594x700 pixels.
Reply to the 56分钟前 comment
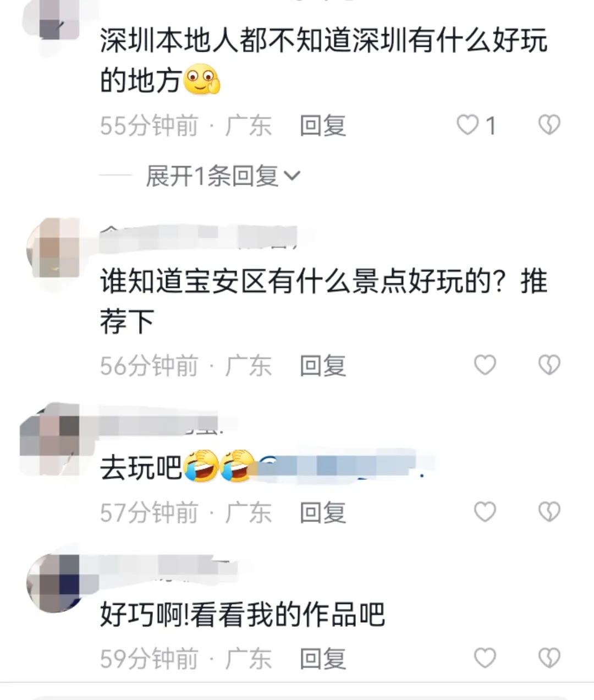(x=323, y=365)
